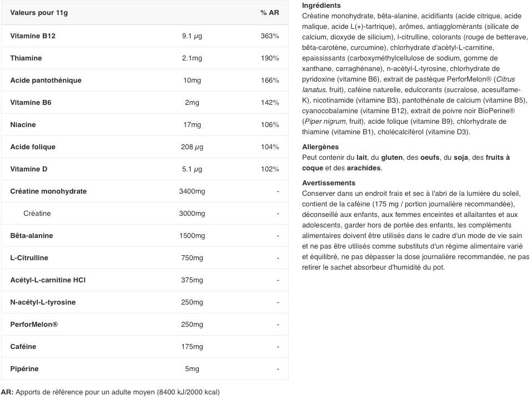Select the Bêta-alanine 1500mg value
This screenshot has height=400, width=532.
coord(192,236)
